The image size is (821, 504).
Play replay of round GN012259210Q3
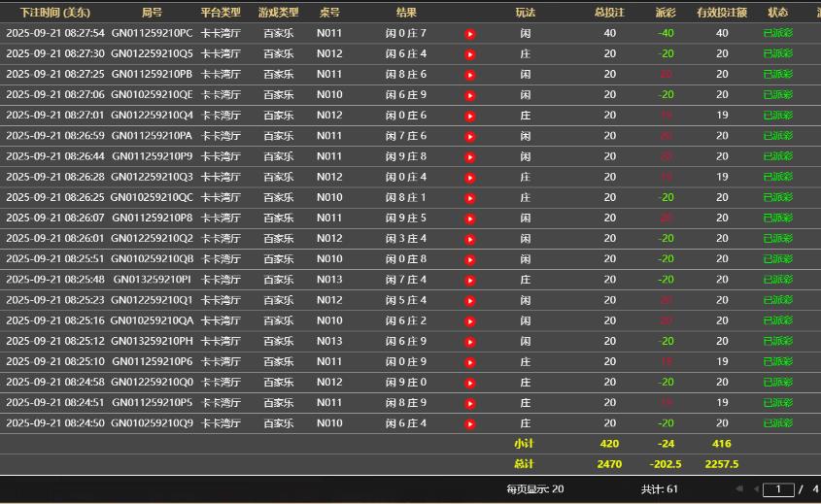[x=470, y=178]
